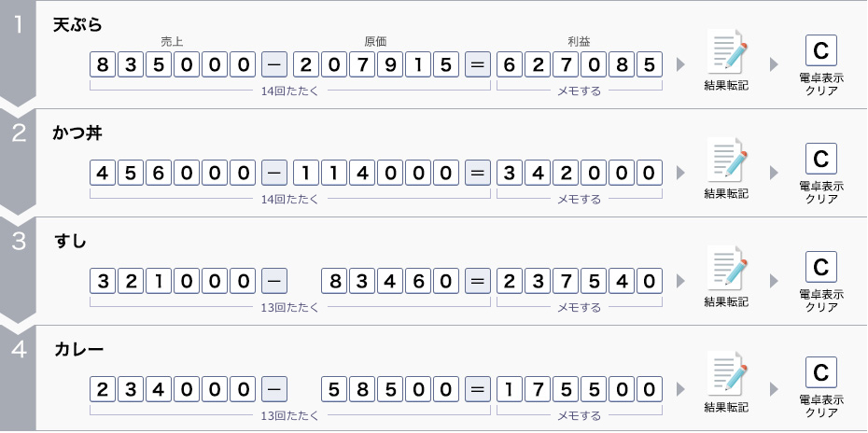Click the minus key in かつ丼 row
Screen dimensions: 868x433
pos(273,173)
